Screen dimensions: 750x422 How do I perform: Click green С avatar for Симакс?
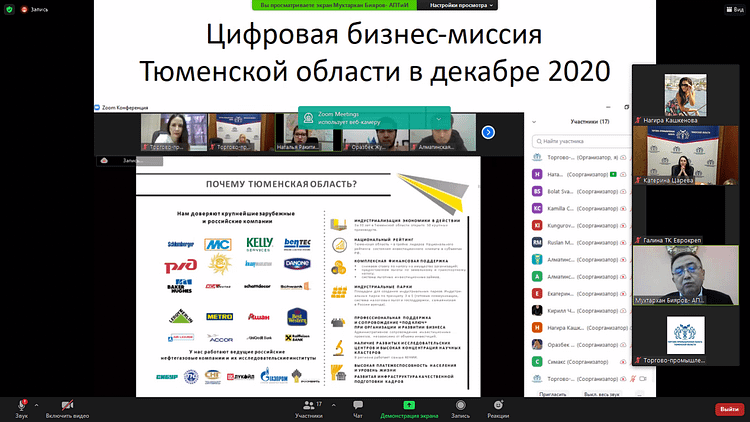pos(537,362)
